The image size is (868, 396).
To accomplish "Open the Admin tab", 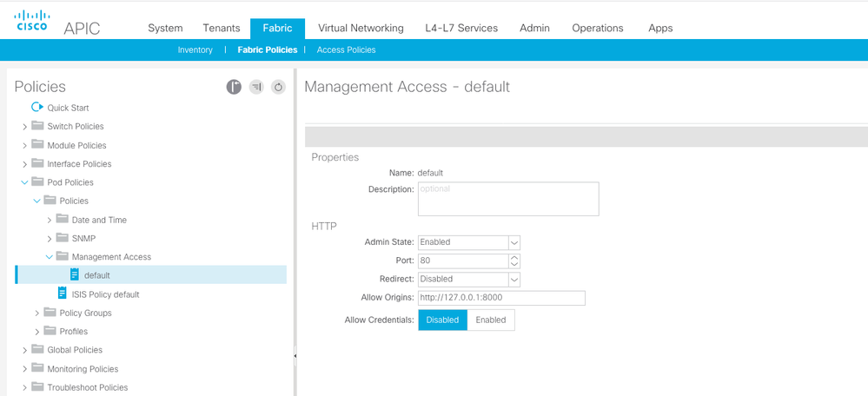I will click(534, 28).
